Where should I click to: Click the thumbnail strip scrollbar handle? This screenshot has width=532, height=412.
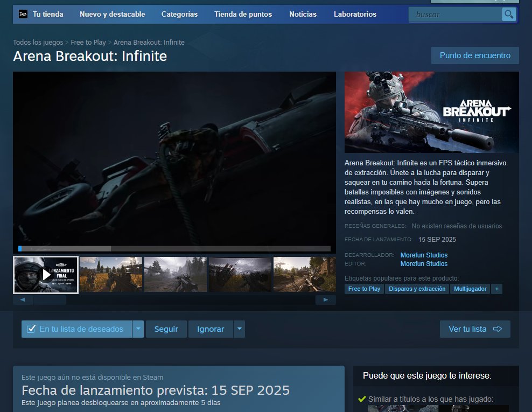[50, 299]
